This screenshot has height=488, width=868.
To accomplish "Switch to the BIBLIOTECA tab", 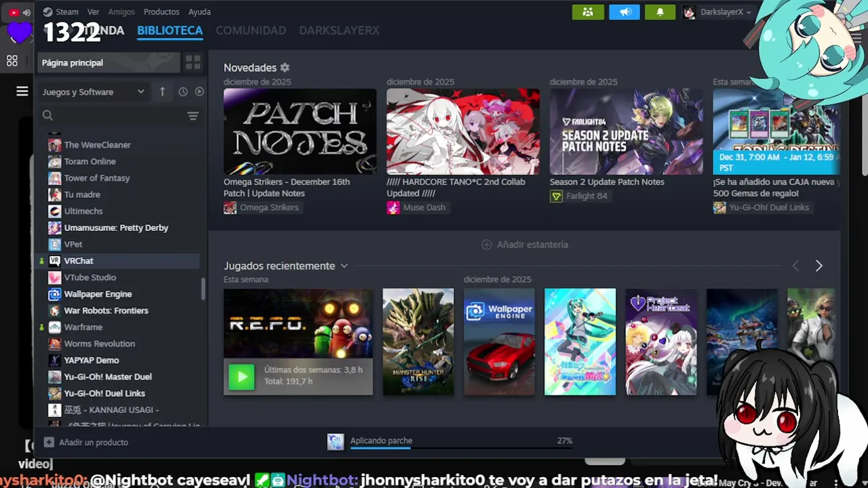I will [x=170, y=30].
